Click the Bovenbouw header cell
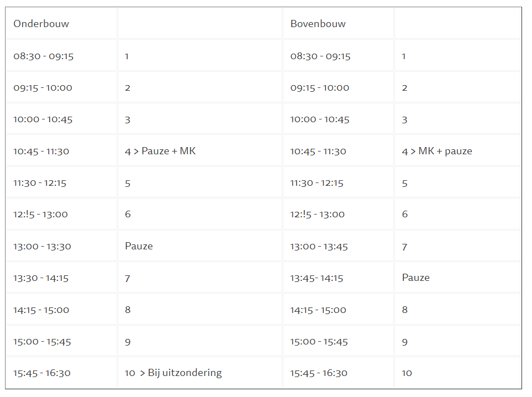 tap(318, 24)
